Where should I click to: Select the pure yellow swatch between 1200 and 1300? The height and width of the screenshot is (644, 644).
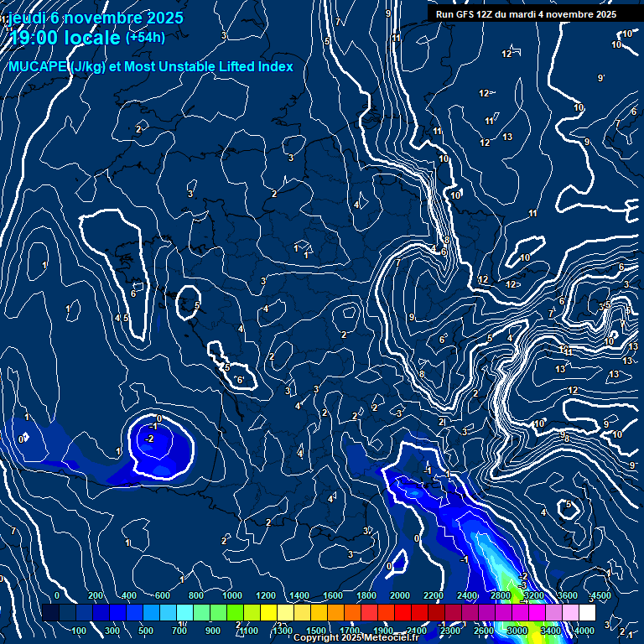pos(268,612)
